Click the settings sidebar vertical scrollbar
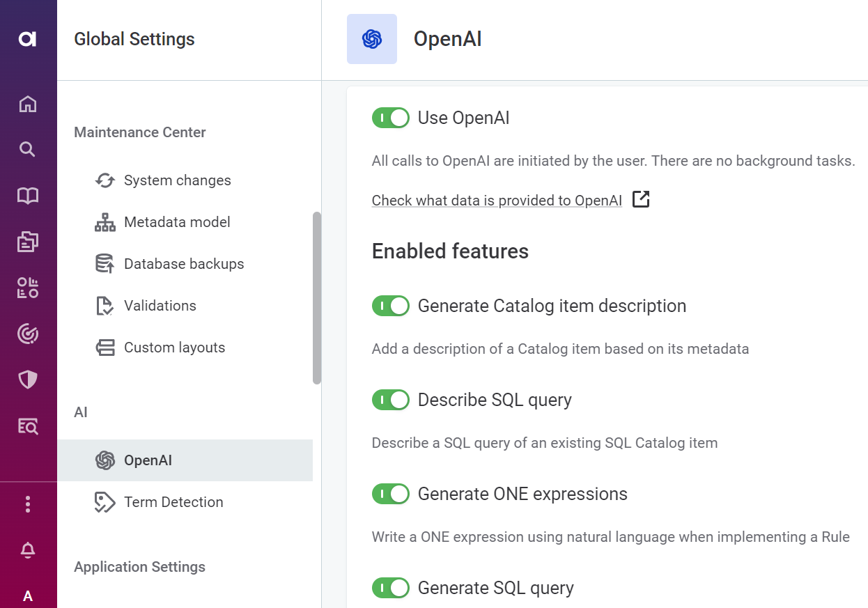The image size is (868, 608). pos(317,298)
